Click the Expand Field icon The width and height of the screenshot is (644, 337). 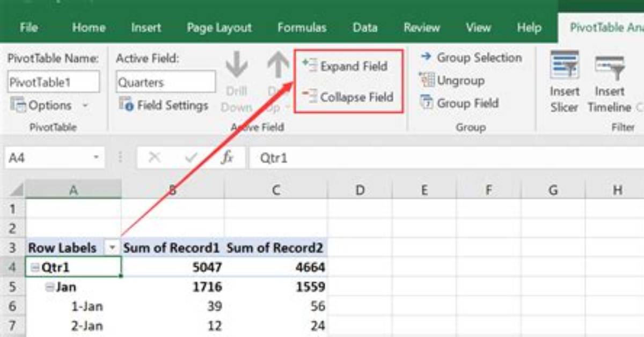pyautogui.click(x=310, y=65)
